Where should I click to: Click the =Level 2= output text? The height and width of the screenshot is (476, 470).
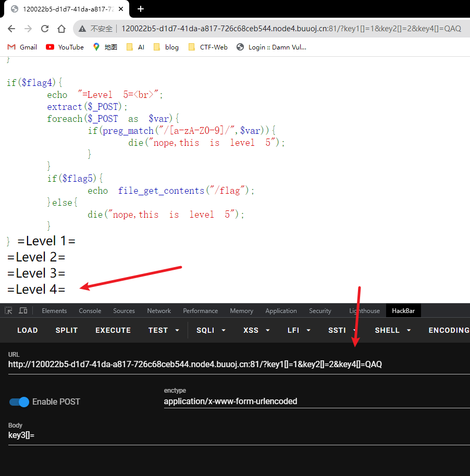tap(36, 257)
